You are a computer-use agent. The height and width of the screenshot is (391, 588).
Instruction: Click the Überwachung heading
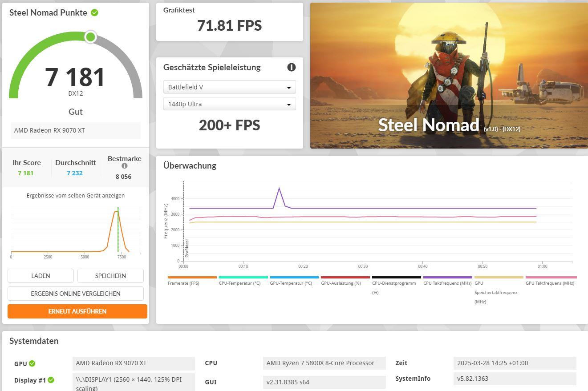190,165
